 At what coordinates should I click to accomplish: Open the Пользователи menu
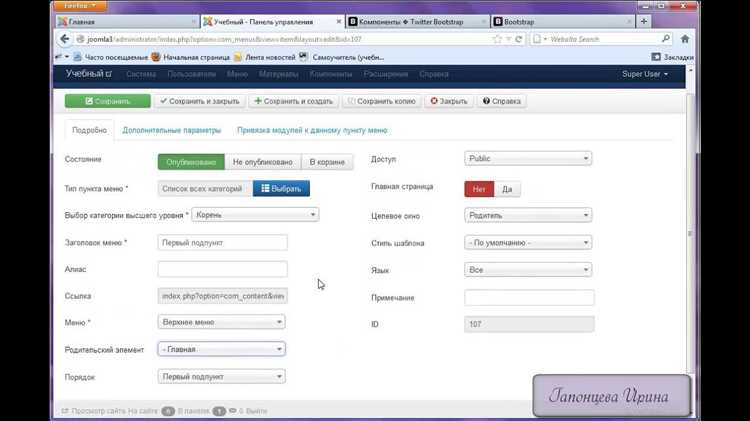(x=191, y=74)
